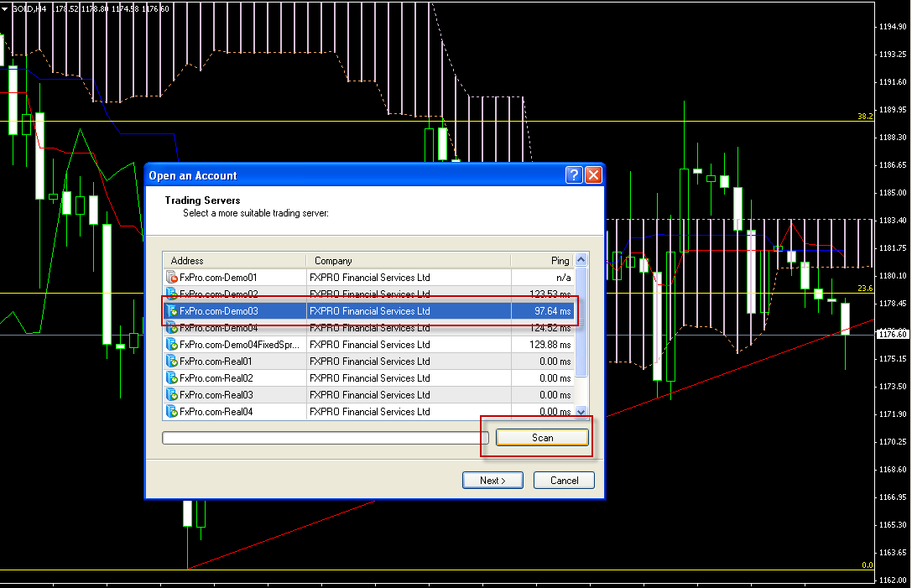Click the server list scroll-up arrow
This screenshot has height=588, width=912.
pos(581,260)
